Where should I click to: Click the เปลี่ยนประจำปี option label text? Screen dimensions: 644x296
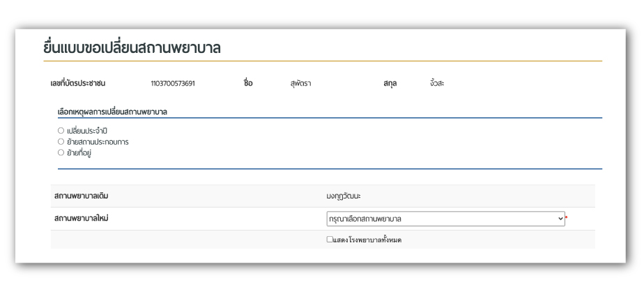(x=87, y=130)
